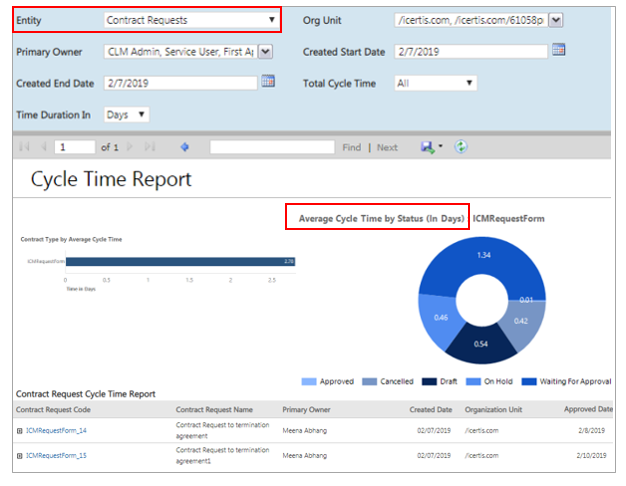Select the Time Duration In dropdown

click(x=127, y=115)
